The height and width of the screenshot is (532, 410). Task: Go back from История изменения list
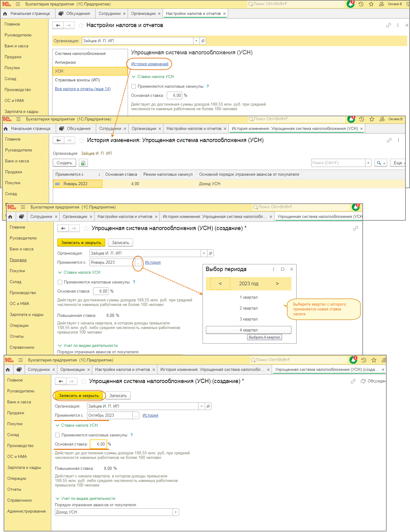click(x=59, y=141)
